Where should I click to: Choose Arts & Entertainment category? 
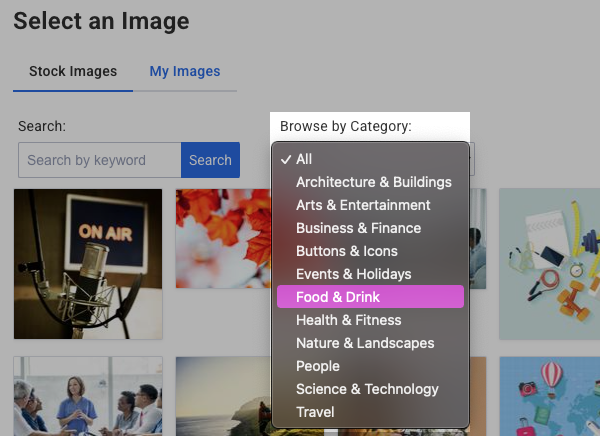coord(363,205)
